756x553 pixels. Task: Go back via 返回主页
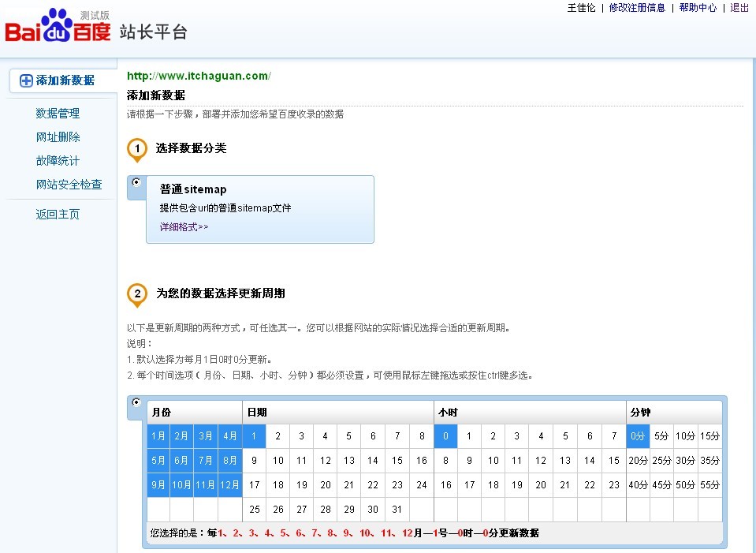58,215
